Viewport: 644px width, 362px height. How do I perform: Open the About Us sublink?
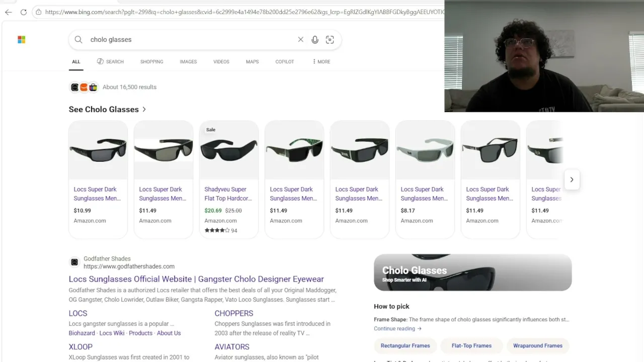(169, 333)
